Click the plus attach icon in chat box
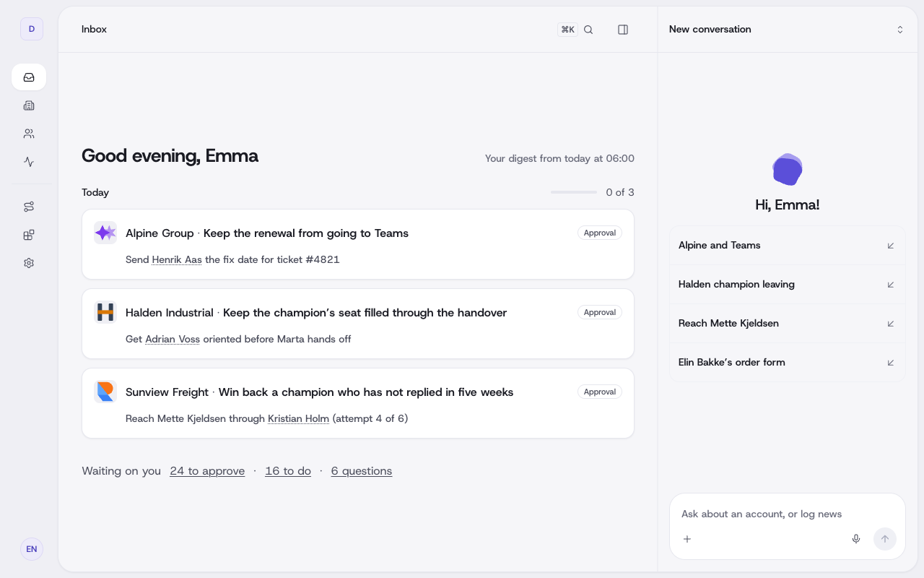 (687, 539)
